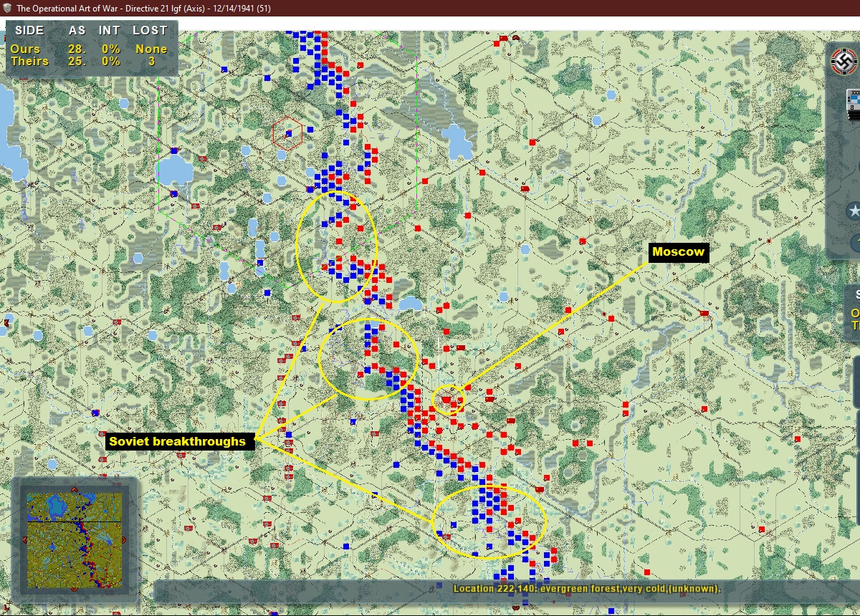Pan the minimap left with the left arrow

coord(25,540)
